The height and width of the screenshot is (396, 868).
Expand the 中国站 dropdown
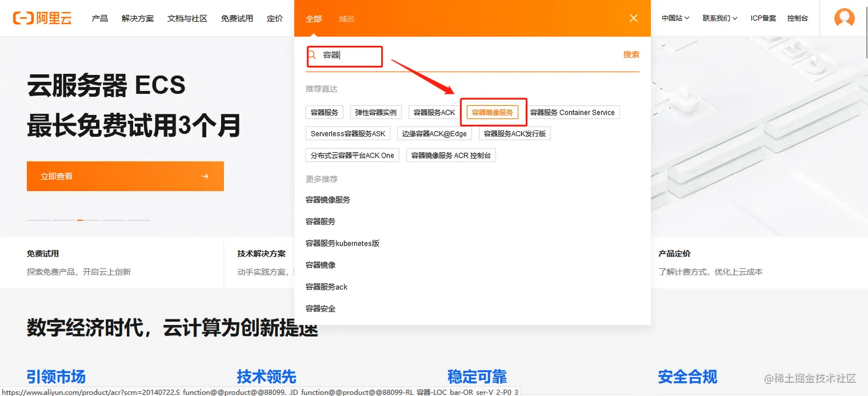tap(676, 18)
